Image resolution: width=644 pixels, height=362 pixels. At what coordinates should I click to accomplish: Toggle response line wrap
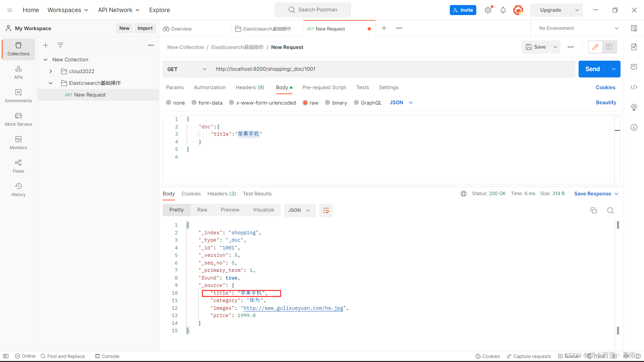pyautogui.click(x=326, y=210)
